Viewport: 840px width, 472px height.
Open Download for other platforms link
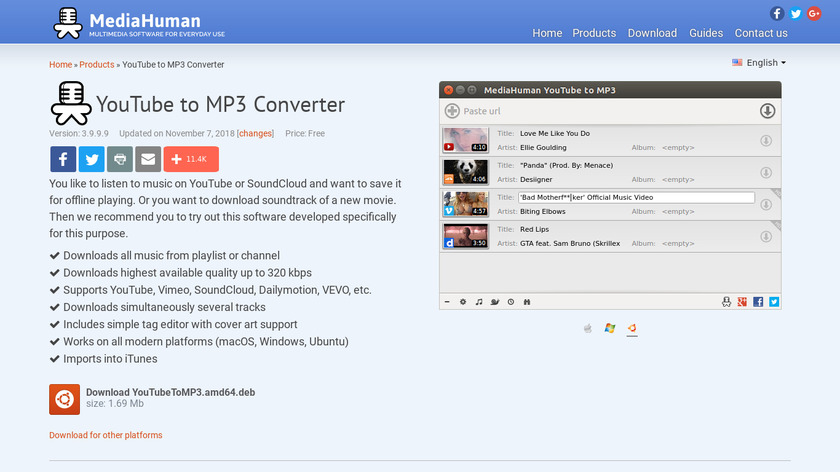click(x=106, y=435)
